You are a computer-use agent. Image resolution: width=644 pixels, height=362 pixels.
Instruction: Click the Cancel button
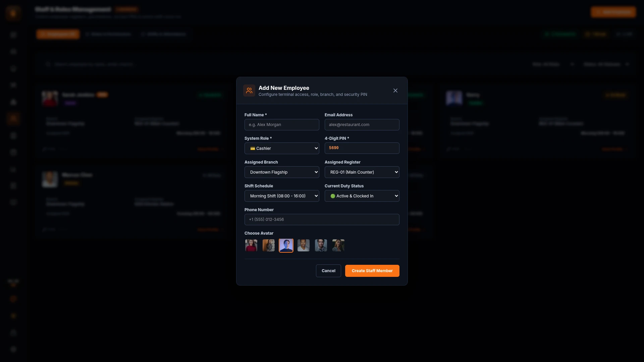pyautogui.click(x=328, y=271)
